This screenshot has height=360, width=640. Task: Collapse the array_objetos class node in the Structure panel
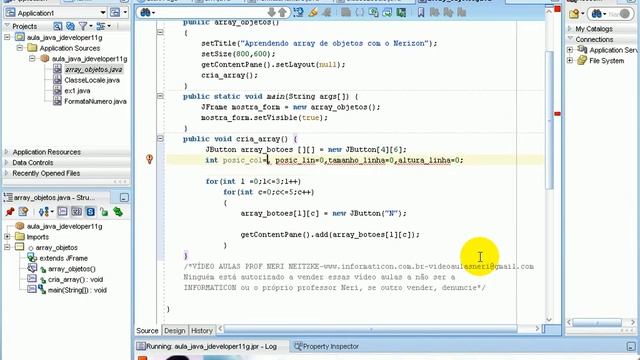pyautogui.click(x=7, y=247)
